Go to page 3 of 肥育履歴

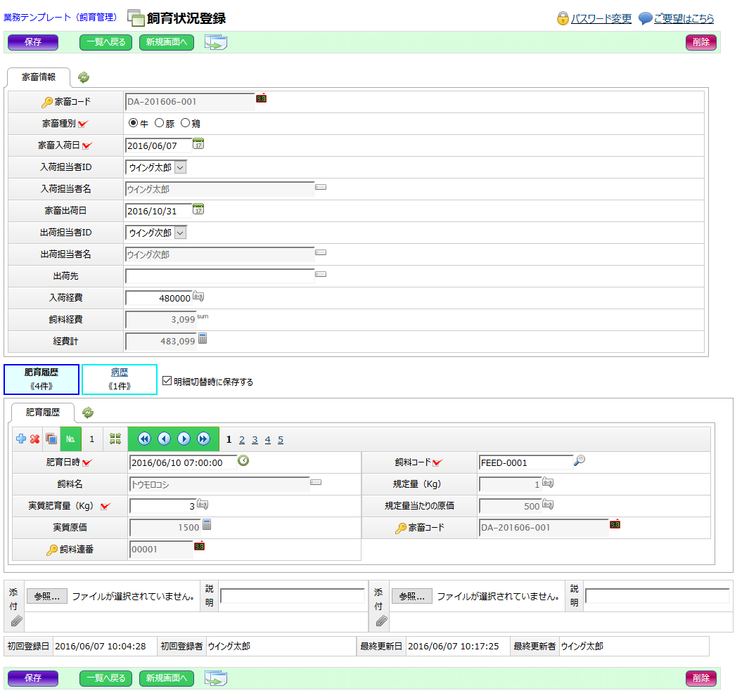[x=255, y=440]
